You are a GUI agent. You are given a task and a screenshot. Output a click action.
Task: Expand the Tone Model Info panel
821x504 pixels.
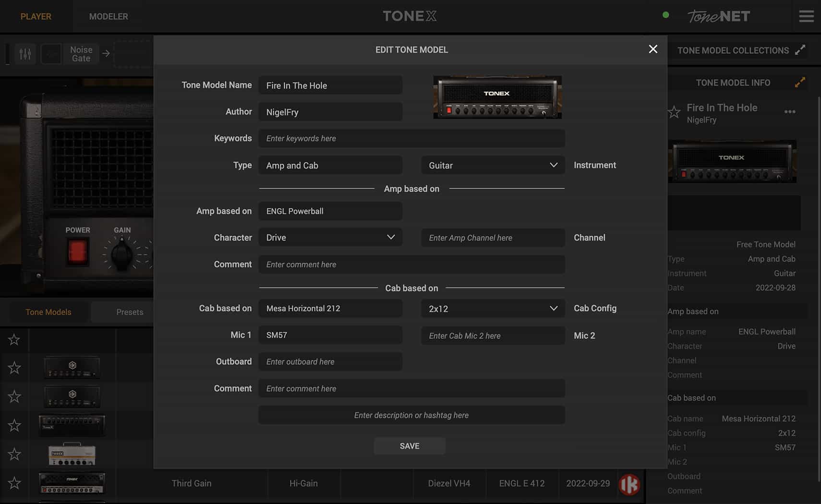800,82
